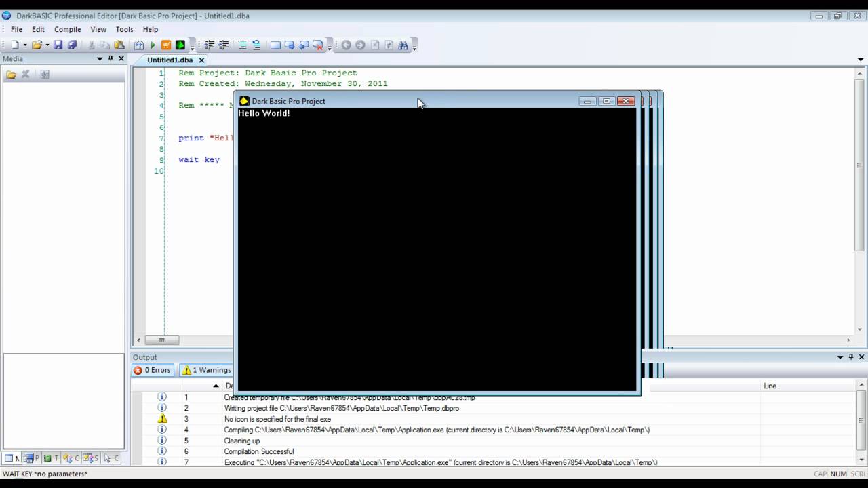
Task: Go to next bookmark via the toolbar icon
Action: tap(290, 45)
